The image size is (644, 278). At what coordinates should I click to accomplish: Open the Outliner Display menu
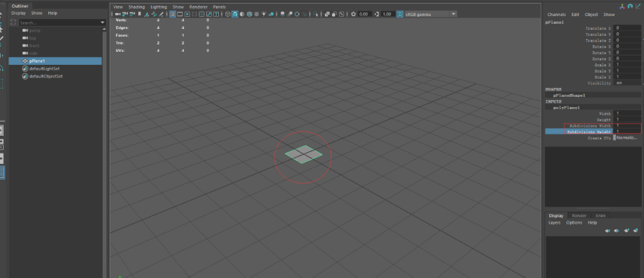(18, 13)
